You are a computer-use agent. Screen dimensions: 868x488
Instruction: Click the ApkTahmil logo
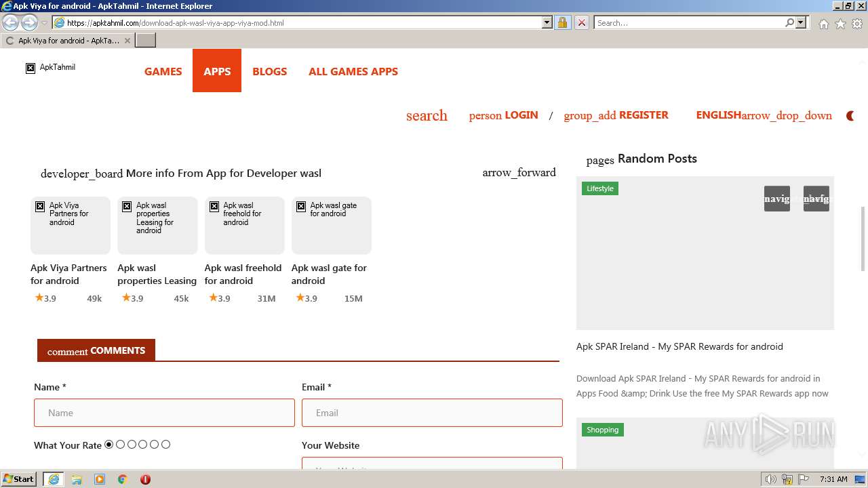tap(51, 67)
